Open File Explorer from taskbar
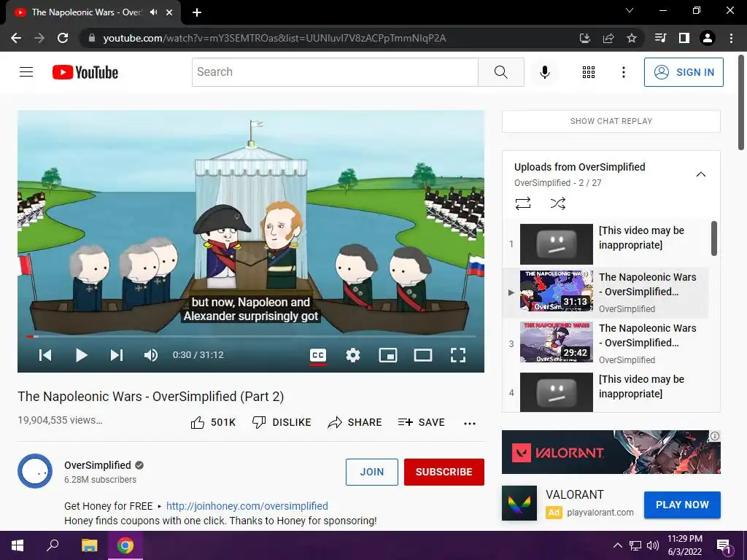The image size is (747, 560). click(x=89, y=545)
